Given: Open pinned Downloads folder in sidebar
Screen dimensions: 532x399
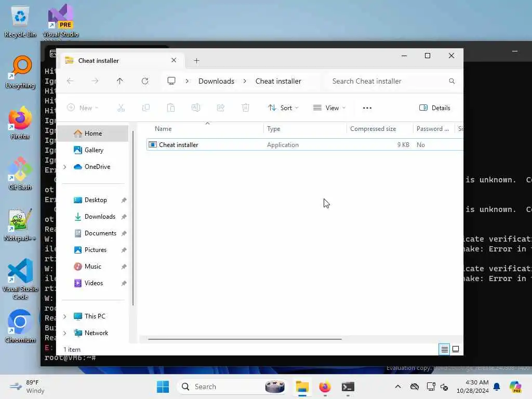Looking at the screenshot, I should click(x=100, y=217).
